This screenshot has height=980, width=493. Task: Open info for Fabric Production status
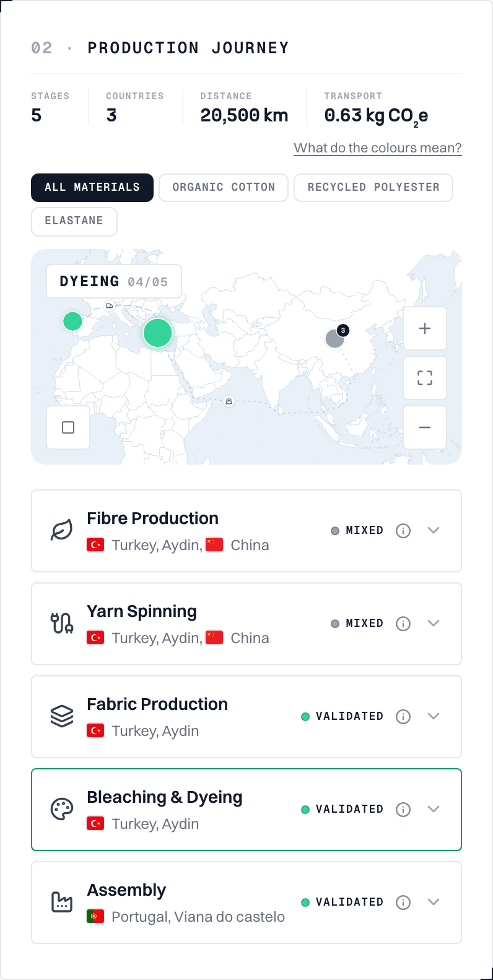coord(403,717)
